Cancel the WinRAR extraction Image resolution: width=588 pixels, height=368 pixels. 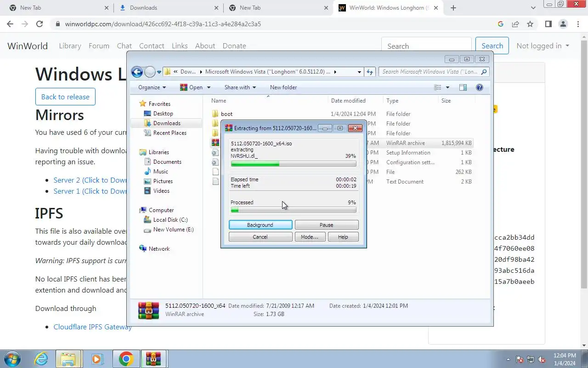260,237
